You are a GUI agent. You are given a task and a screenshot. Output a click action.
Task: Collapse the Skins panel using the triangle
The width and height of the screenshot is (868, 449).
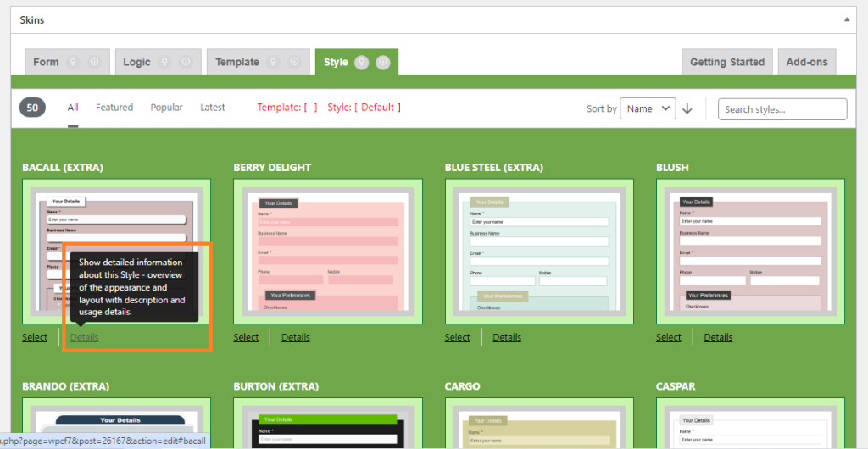pyautogui.click(x=847, y=19)
